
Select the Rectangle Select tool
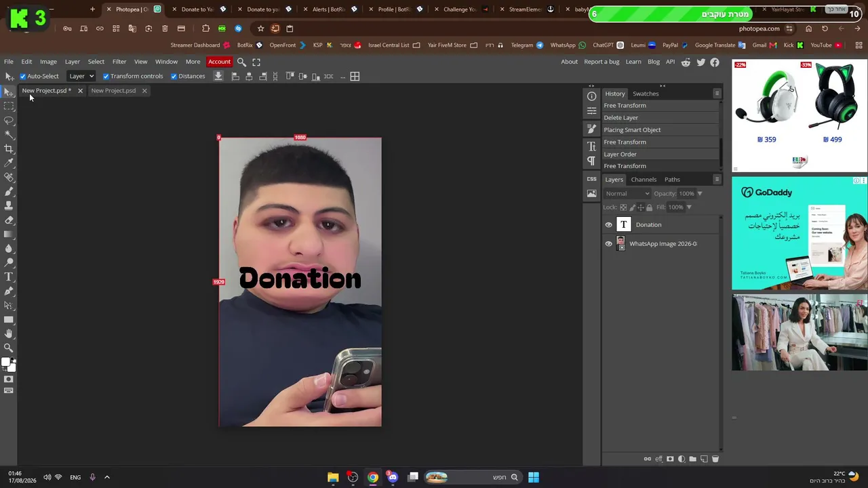tap(9, 106)
